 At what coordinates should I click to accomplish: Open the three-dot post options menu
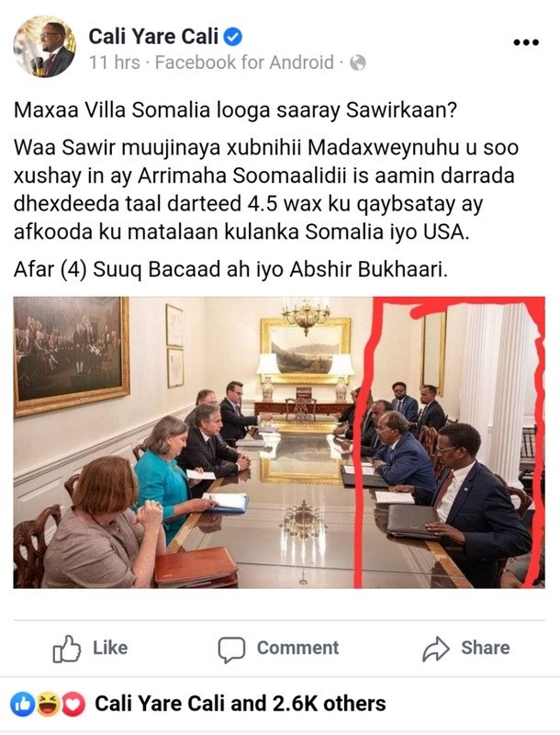tap(526, 42)
